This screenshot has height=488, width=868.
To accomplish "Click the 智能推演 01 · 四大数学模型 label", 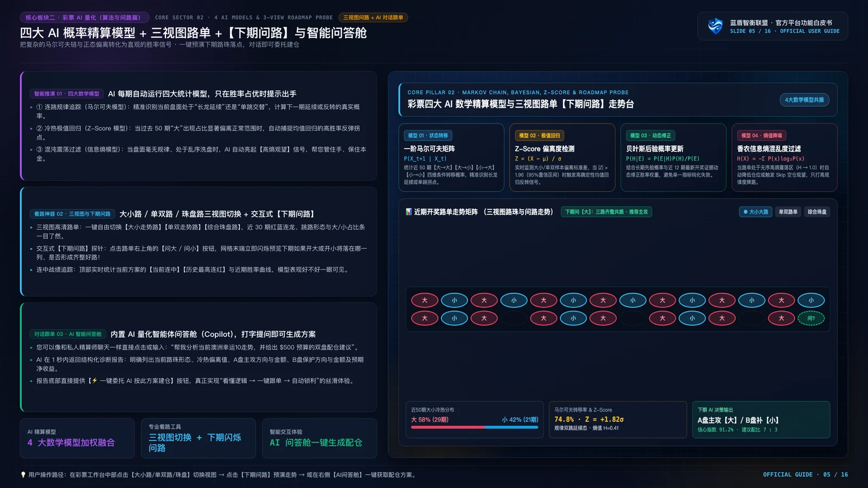I will point(67,94).
